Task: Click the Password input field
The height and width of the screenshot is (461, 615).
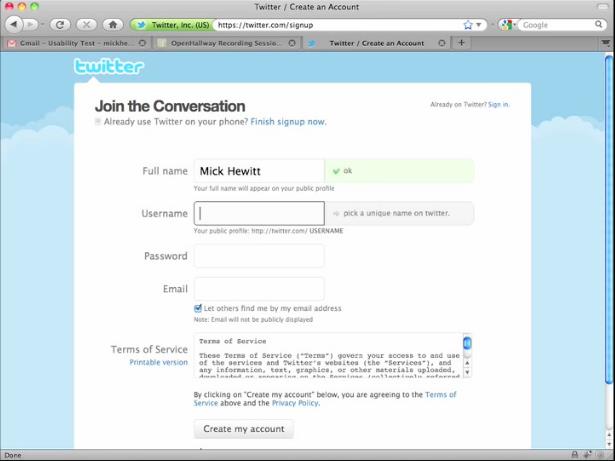Action: point(259,256)
